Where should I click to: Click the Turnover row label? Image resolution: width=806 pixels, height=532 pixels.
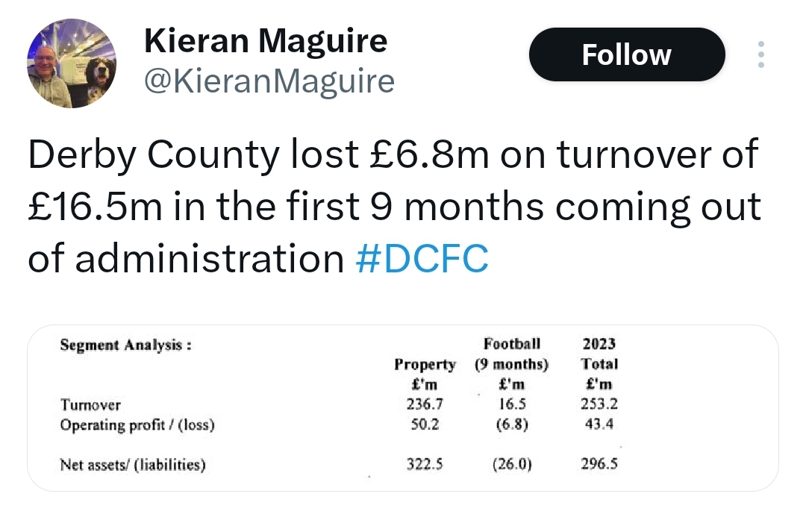pos(90,404)
